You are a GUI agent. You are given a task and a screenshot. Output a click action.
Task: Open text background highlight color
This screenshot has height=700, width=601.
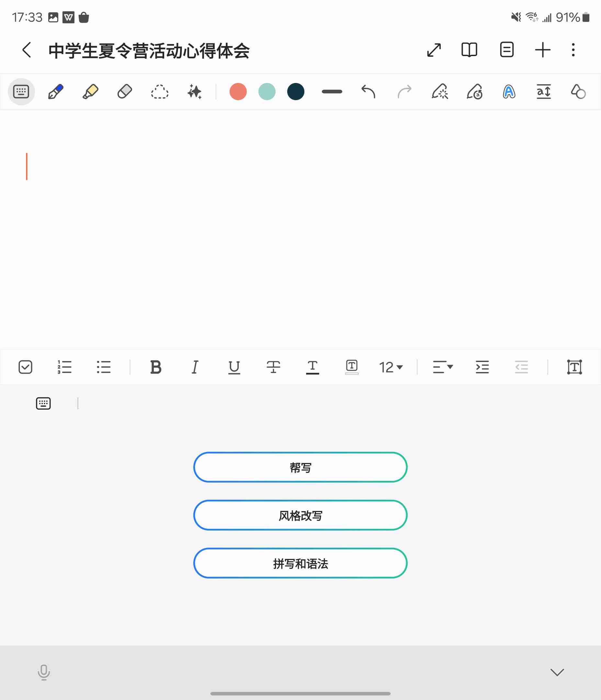click(x=351, y=367)
